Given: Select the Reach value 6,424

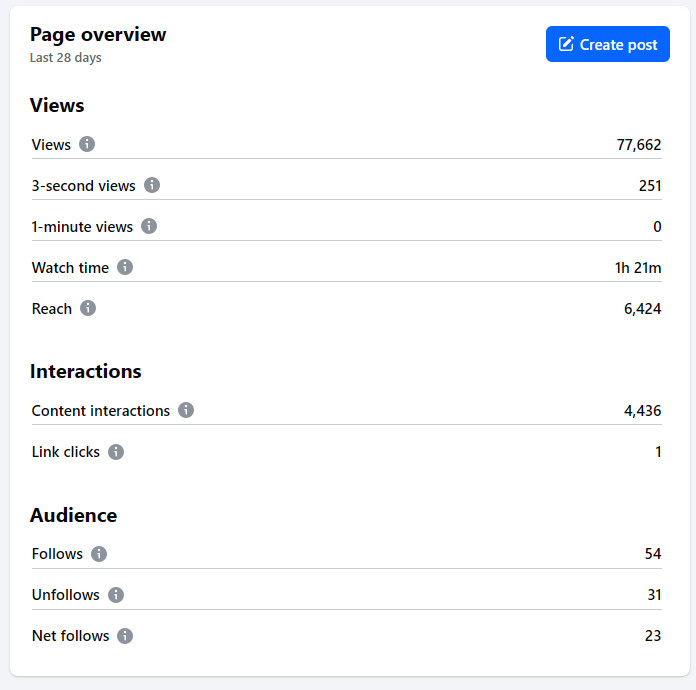Looking at the screenshot, I should pos(642,309).
